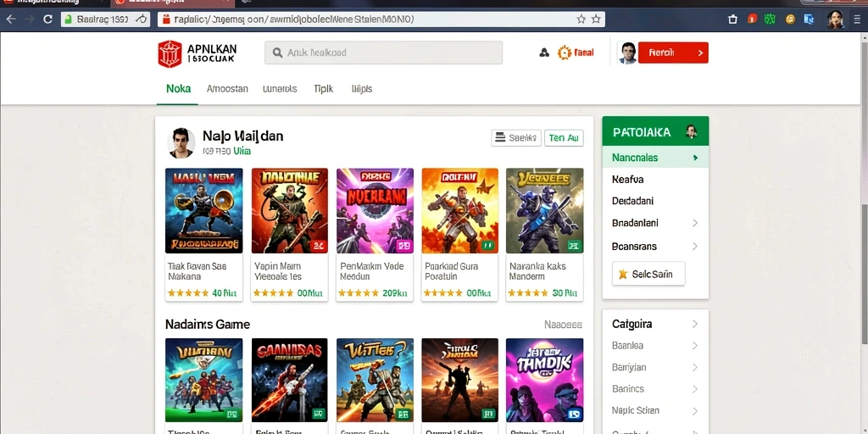
Task: Open the Wipls tab
Action: coord(361,88)
